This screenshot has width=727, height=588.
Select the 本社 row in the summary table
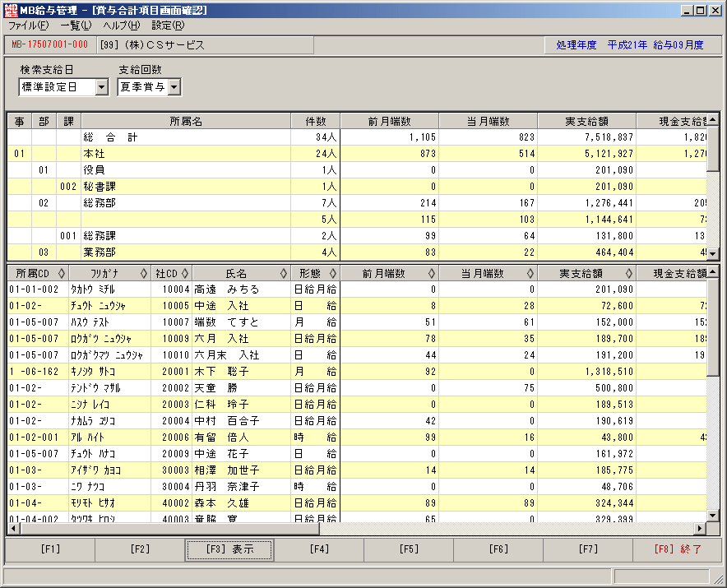click(357, 154)
